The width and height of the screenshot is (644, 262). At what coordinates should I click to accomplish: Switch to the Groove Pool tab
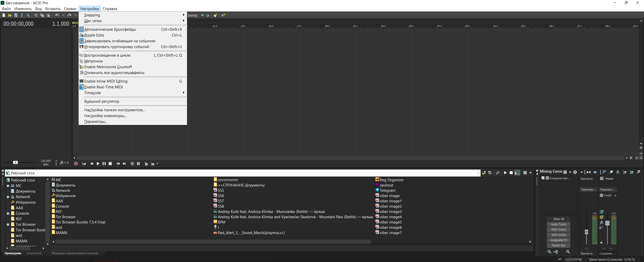pyautogui.click(x=34, y=253)
